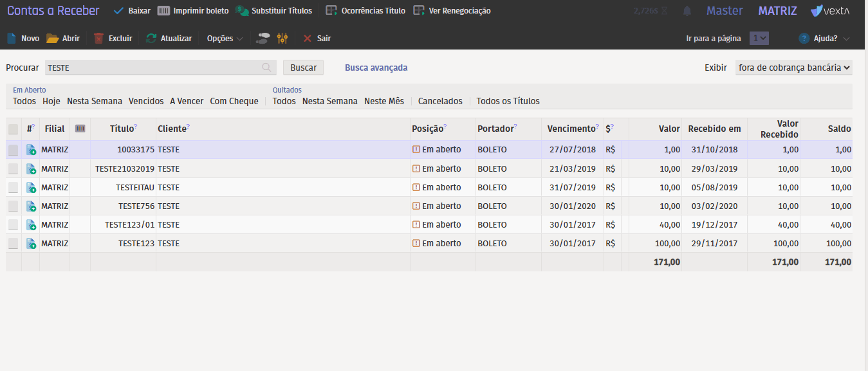Click the Imprimir boleto barcode icon

click(164, 11)
